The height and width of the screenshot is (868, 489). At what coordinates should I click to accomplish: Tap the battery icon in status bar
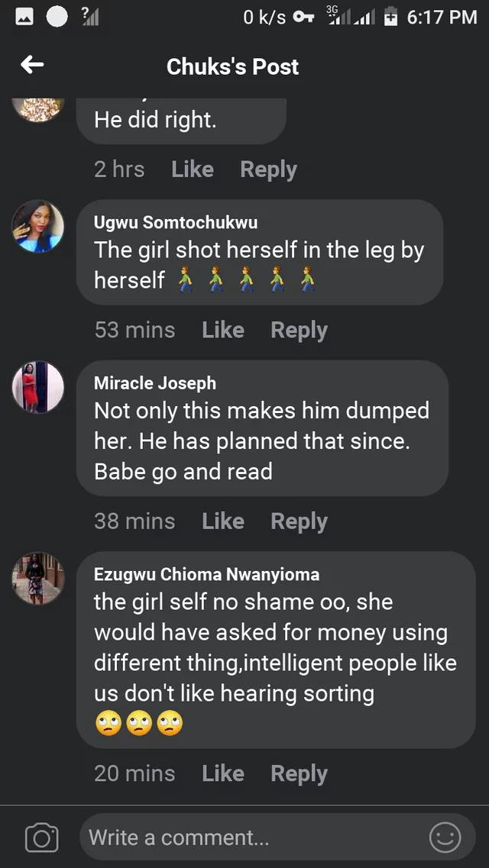(x=391, y=17)
